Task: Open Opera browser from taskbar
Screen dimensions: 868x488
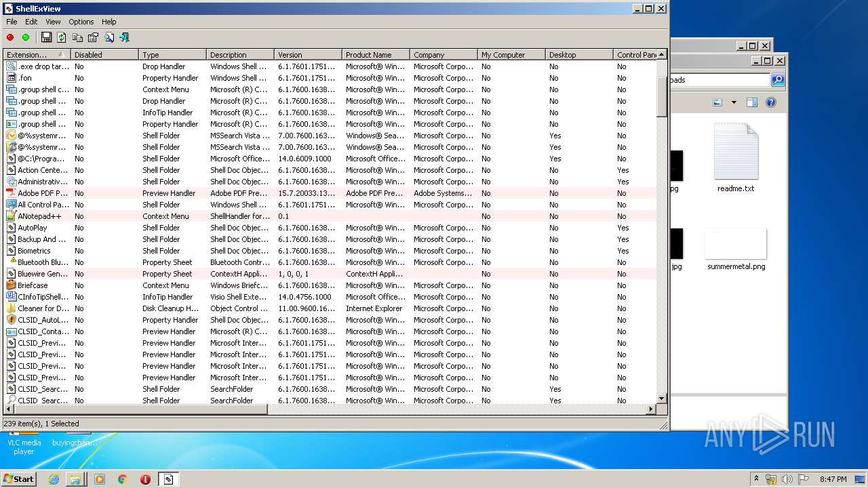Action: pos(145,479)
